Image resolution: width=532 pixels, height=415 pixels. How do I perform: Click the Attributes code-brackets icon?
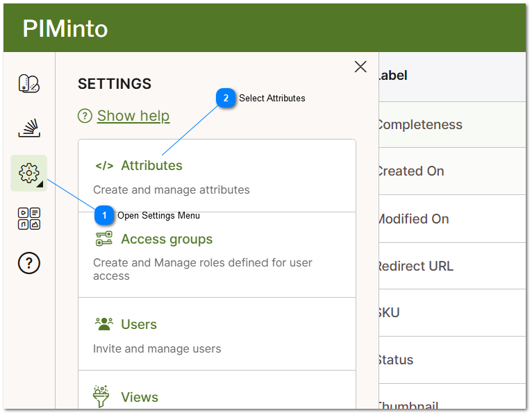click(x=104, y=166)
